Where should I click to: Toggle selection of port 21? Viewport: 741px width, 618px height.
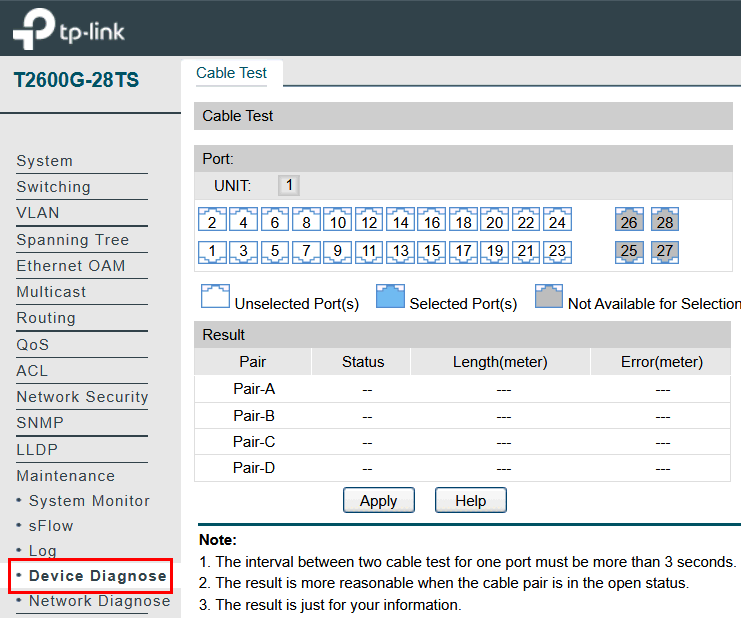pos(525,251)
